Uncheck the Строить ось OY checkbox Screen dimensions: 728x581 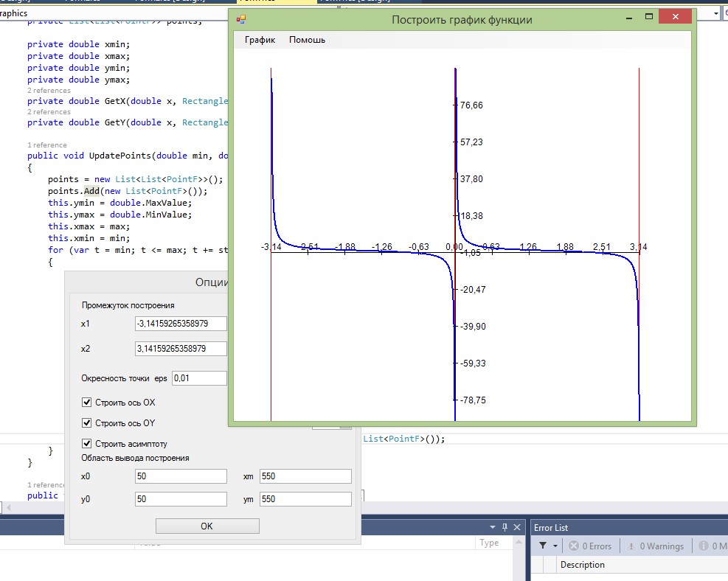86,422
